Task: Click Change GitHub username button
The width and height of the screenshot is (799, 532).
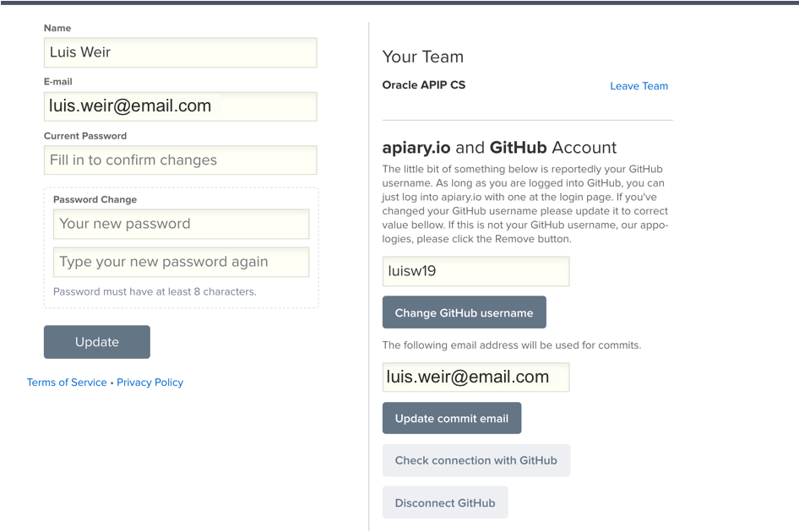Action: pyautogui.click(x=465, y=312)
